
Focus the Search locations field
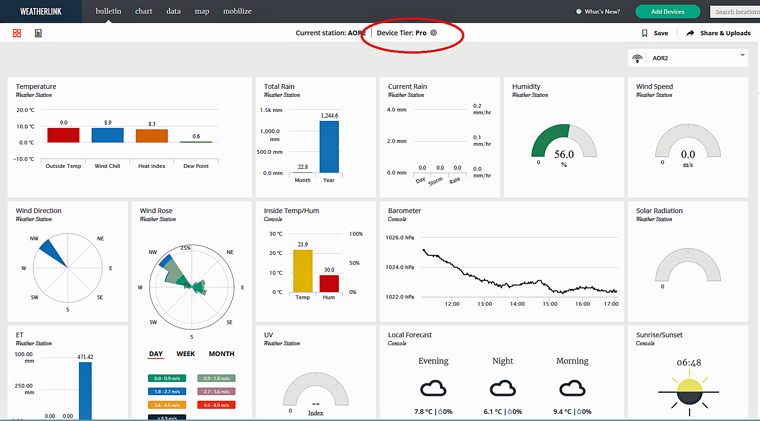point(735,12)
